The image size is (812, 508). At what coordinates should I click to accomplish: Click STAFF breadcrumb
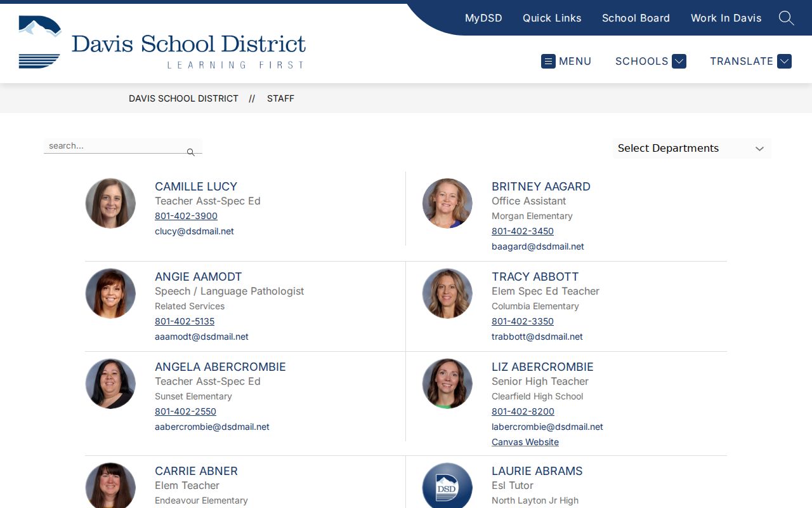pyautogui.click(x=280, y=98)
